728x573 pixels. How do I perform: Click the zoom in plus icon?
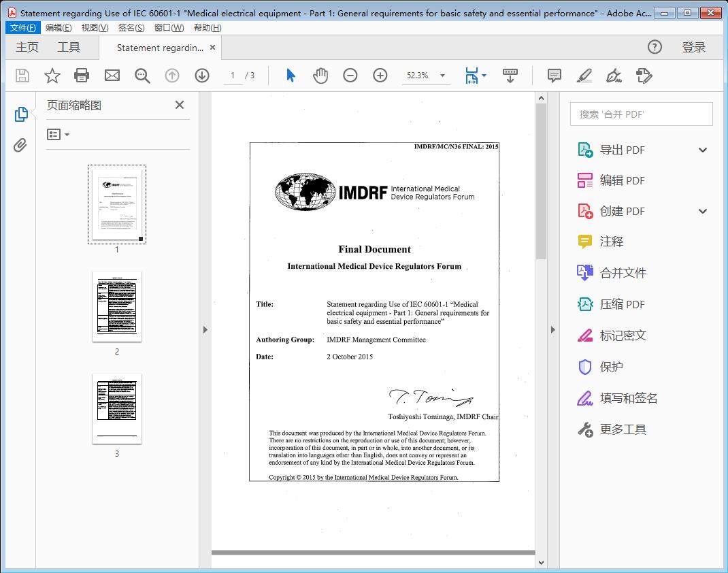coord(380,76)
